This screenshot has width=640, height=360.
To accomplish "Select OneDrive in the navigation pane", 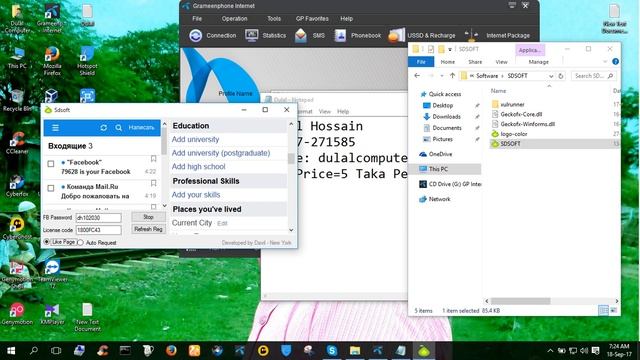I will (440, 154).
